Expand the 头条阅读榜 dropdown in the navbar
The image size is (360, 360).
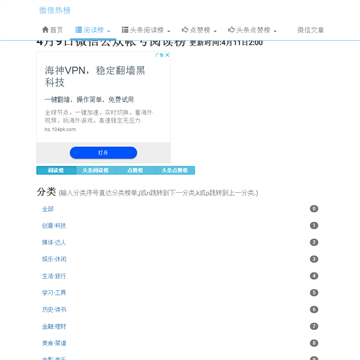(146, 30)
